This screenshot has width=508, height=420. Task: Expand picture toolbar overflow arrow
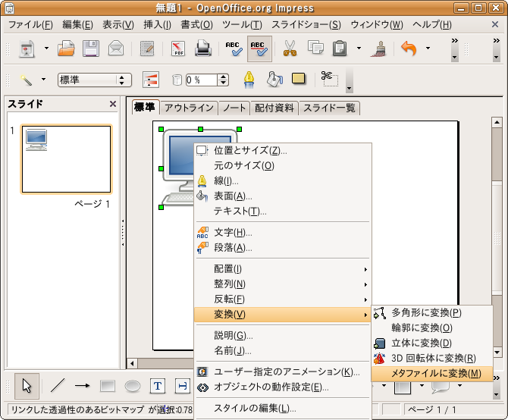tap(349, 88)
